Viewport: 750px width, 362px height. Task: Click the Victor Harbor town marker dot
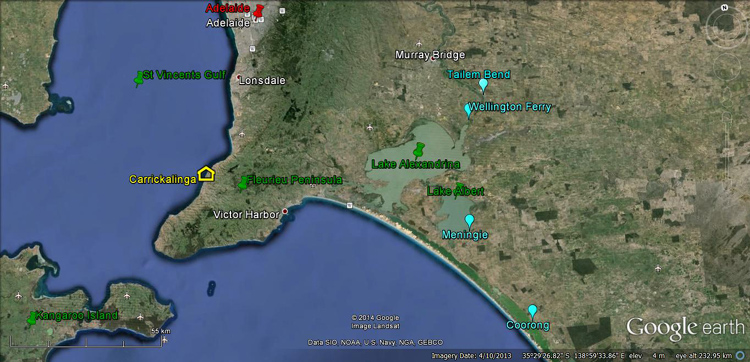(x=285, y=211)
